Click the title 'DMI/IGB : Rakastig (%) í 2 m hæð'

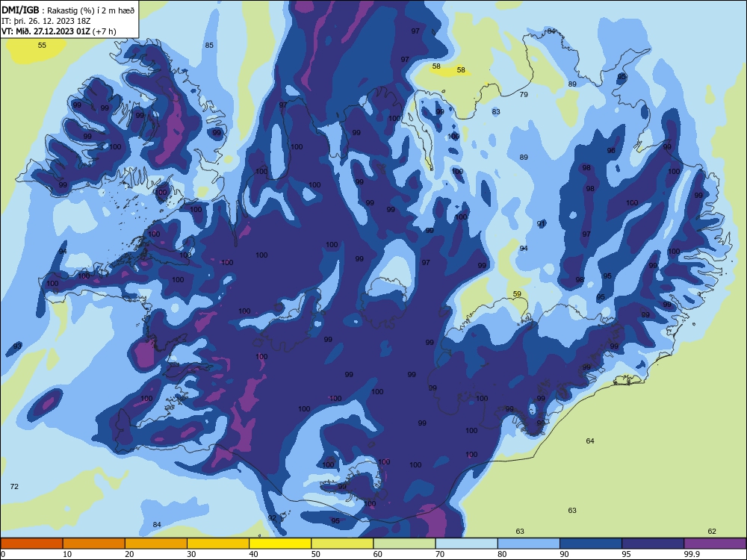(68, 10)
